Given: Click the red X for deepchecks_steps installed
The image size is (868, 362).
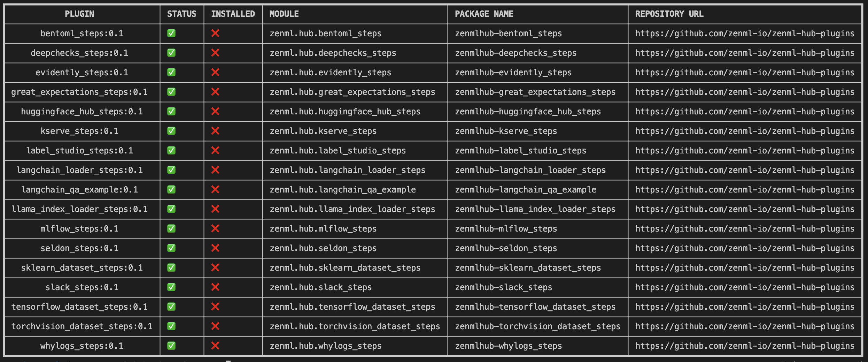Looking at the screenshot, I should click(215, 53).
